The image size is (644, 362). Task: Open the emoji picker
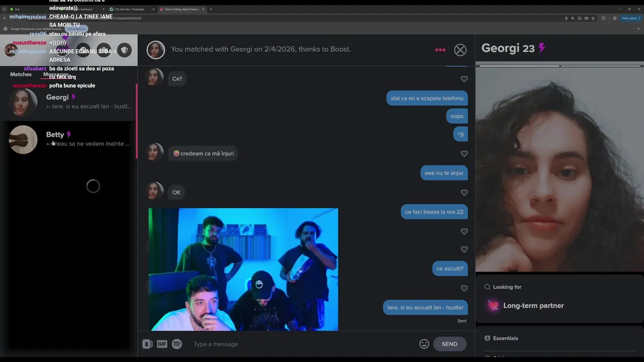(424, 344)
